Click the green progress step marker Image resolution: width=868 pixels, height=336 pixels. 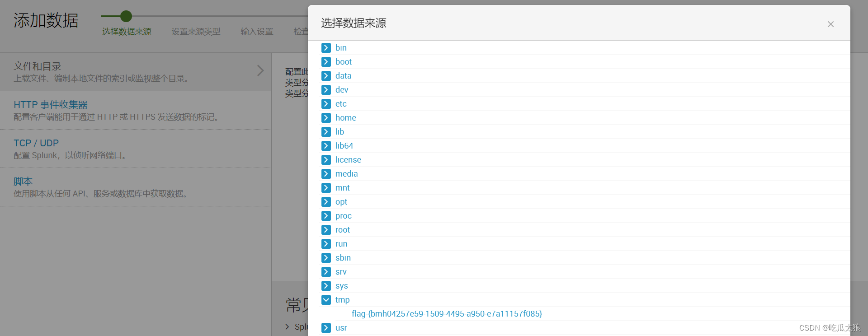pos(126,16)
